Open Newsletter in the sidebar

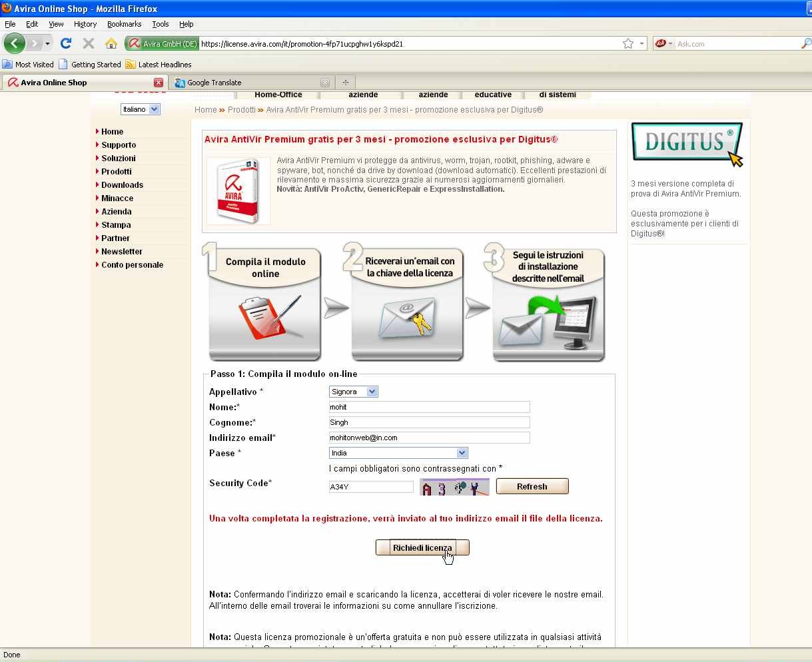pyautogui.click(x=122, y=252)
